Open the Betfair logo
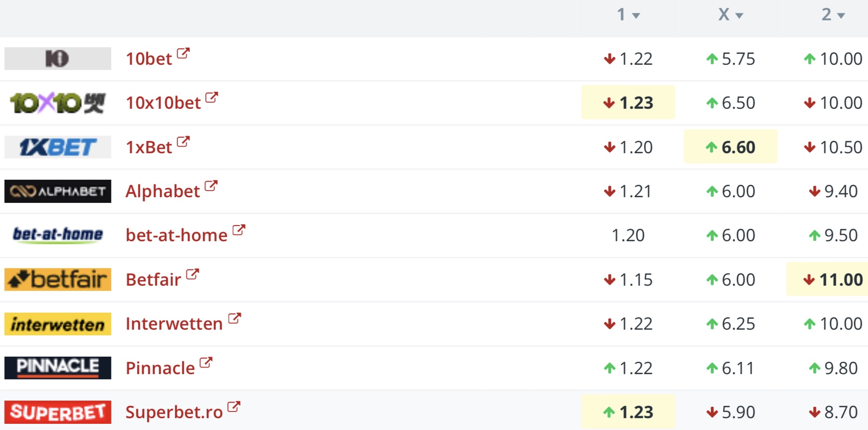Viewport: 868px width, 430px height. (x=58, y=280)
